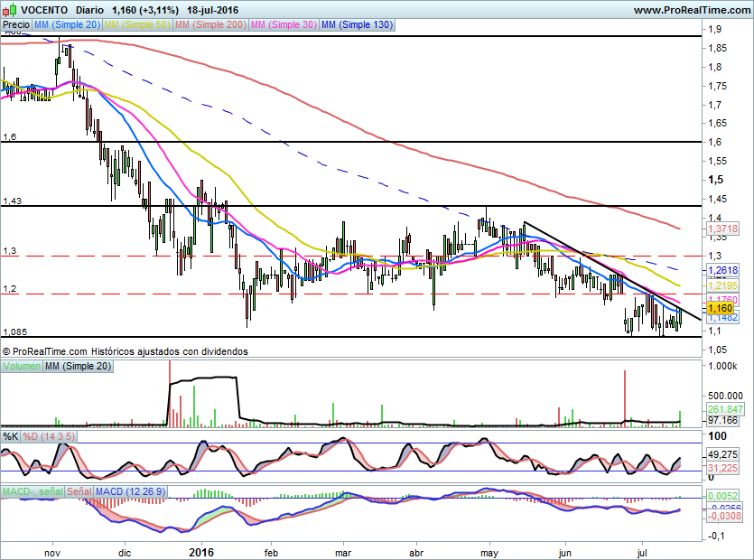
Task: Open the MM (Simple 130) indicator settings
Action: pyautogui.click(x=357, y=25)
